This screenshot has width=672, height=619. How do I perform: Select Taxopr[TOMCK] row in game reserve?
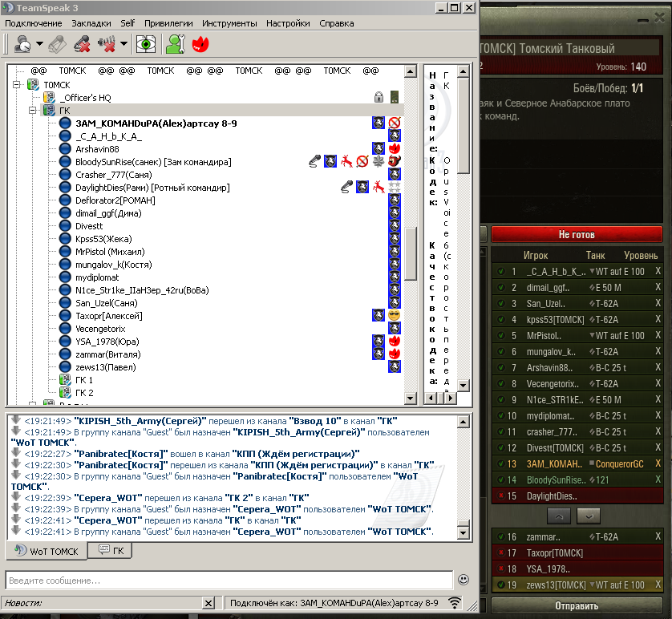577,552
